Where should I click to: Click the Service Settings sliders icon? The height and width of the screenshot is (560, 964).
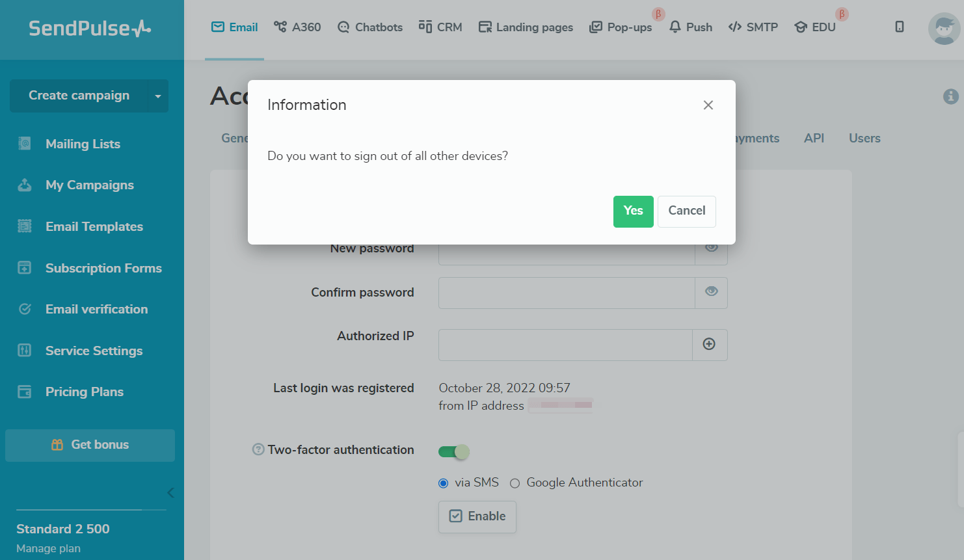click(25, 351)
